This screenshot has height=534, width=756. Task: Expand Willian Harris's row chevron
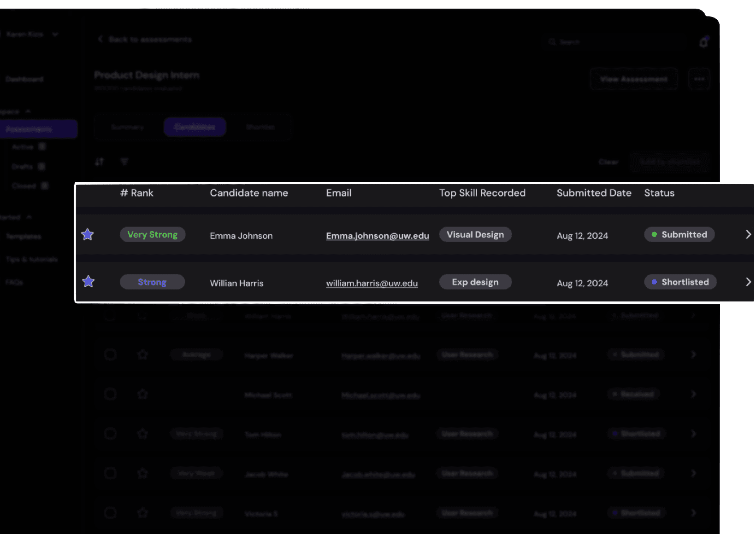coord(748,282)
